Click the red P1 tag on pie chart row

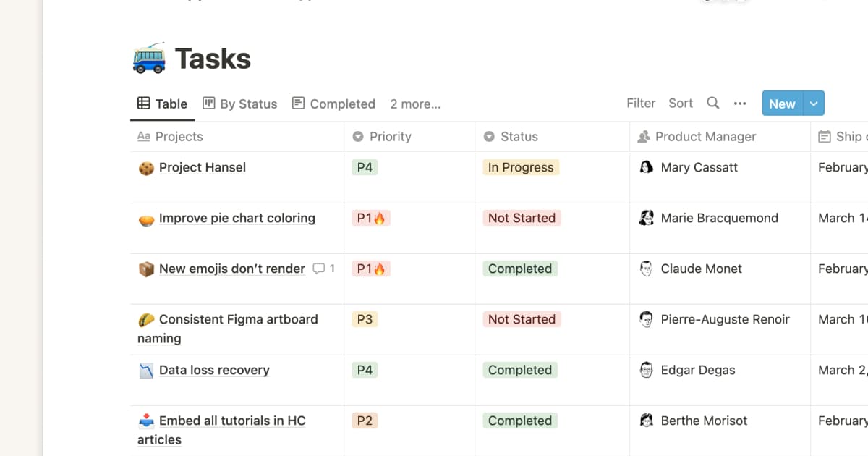[370, 218]
